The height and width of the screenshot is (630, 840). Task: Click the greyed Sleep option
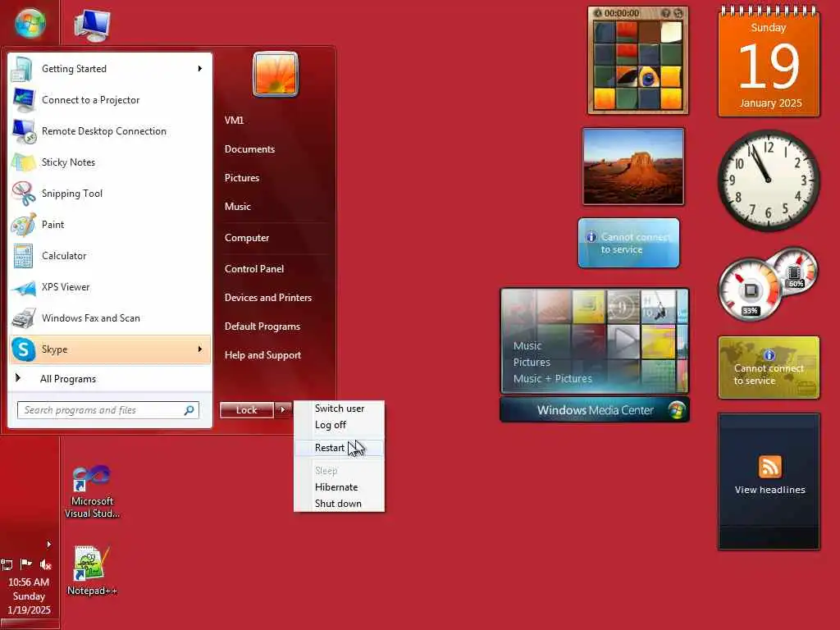tap(339, 471)
